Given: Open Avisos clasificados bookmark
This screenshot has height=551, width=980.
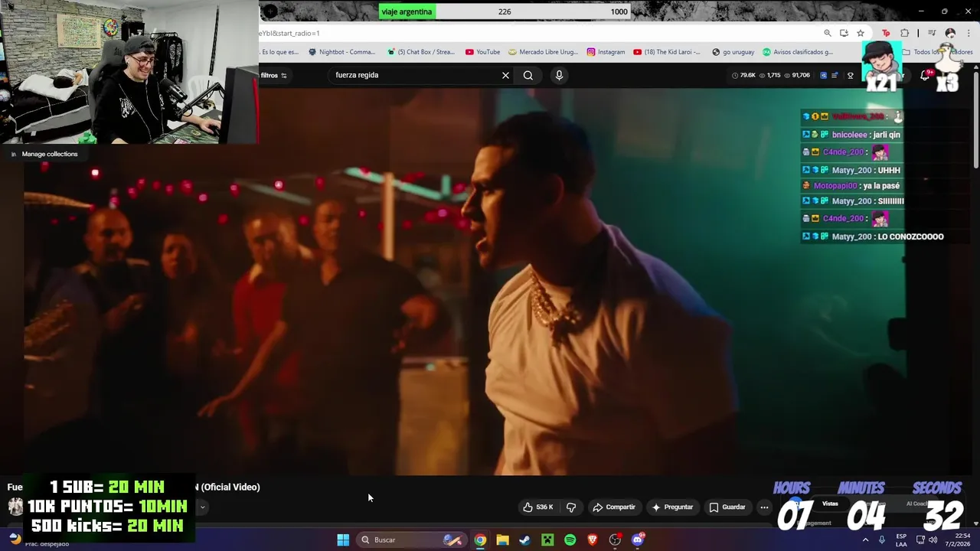Looking at the screenshot, I should (798, 52).
